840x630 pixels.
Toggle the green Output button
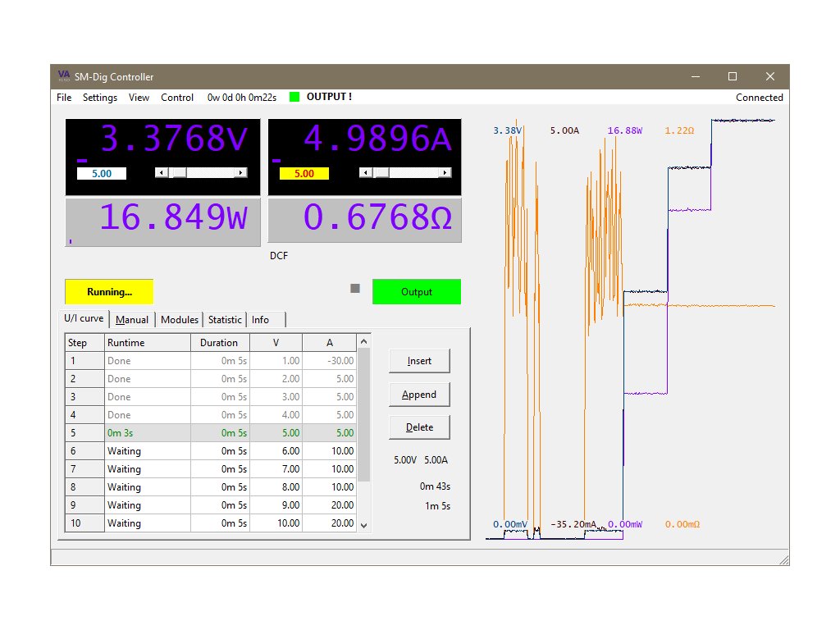417,292
